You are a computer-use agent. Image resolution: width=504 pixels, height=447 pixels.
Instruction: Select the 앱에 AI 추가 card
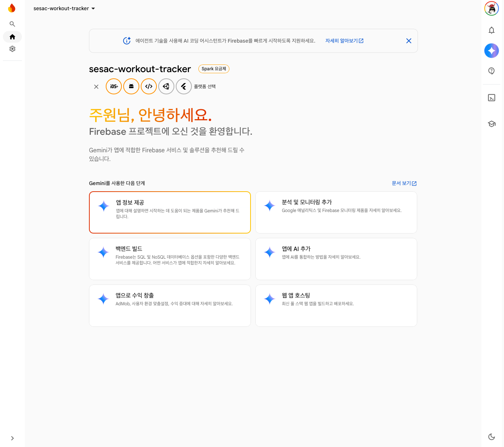(x=336, y=259)
